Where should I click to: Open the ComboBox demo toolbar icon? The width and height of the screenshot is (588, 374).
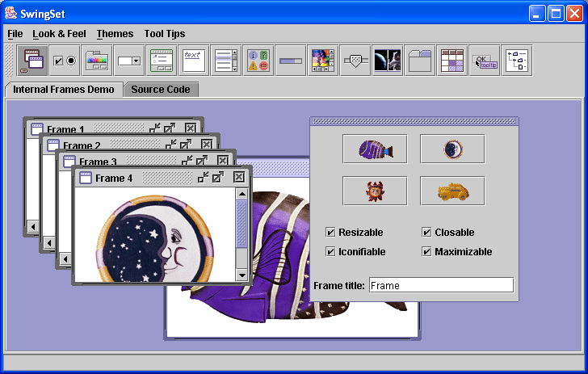(x=128, y=61)
